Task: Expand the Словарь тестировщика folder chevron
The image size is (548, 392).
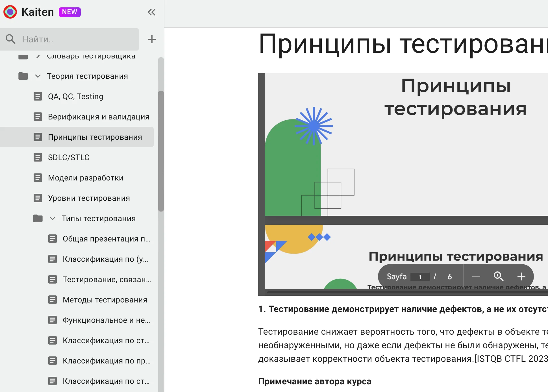Action: click(38, 56)
